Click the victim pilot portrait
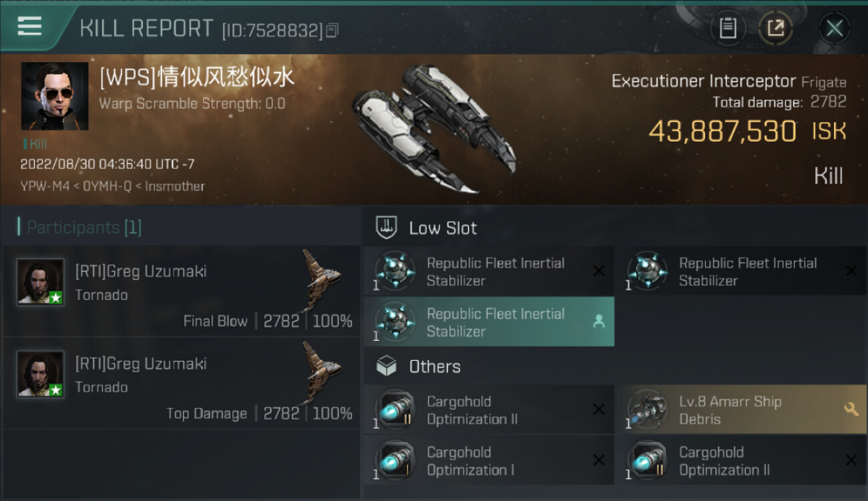 tap(55, 96)
